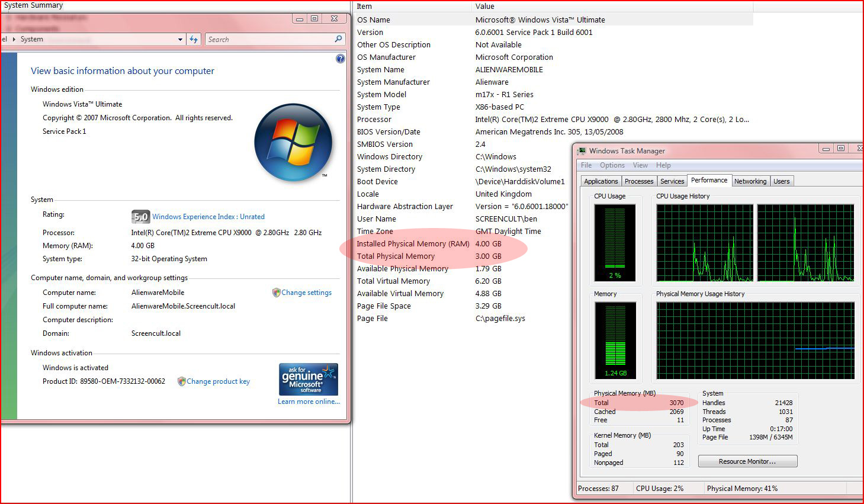This screenshot has height=504, width=864.
Task: Click the Resource Monitor button
Action: (747, 461)
